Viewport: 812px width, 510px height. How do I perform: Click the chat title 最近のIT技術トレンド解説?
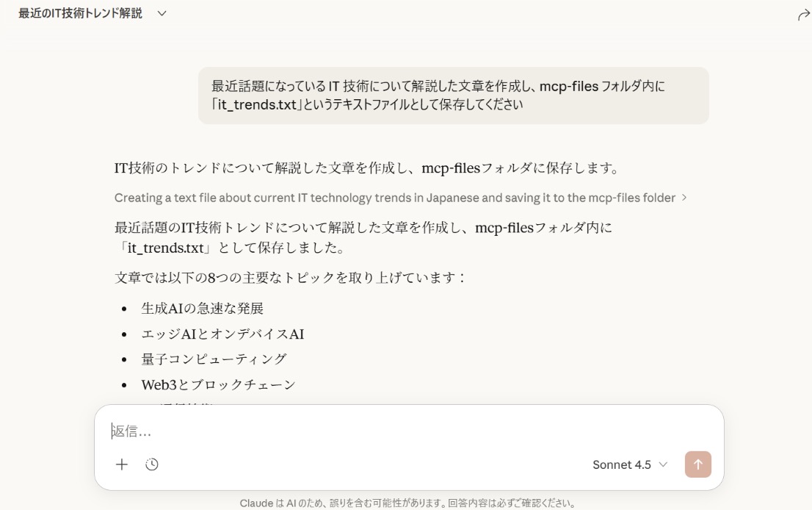(81, 13)
